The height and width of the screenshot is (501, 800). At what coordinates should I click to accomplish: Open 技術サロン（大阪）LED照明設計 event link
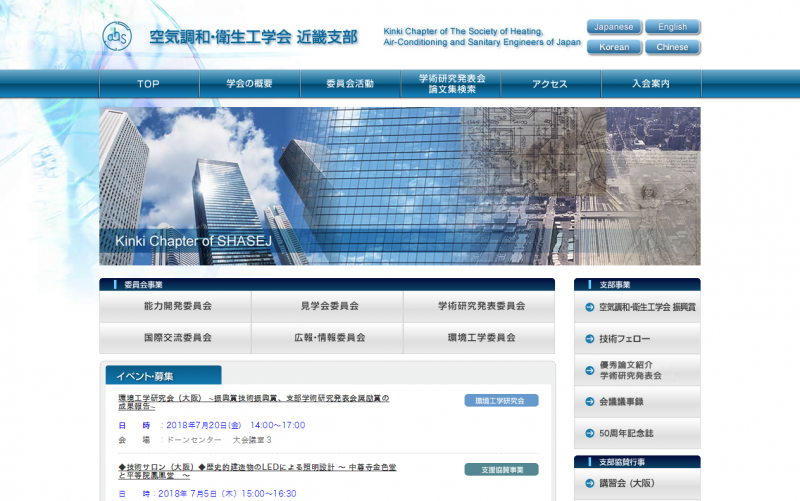point(257,471)
